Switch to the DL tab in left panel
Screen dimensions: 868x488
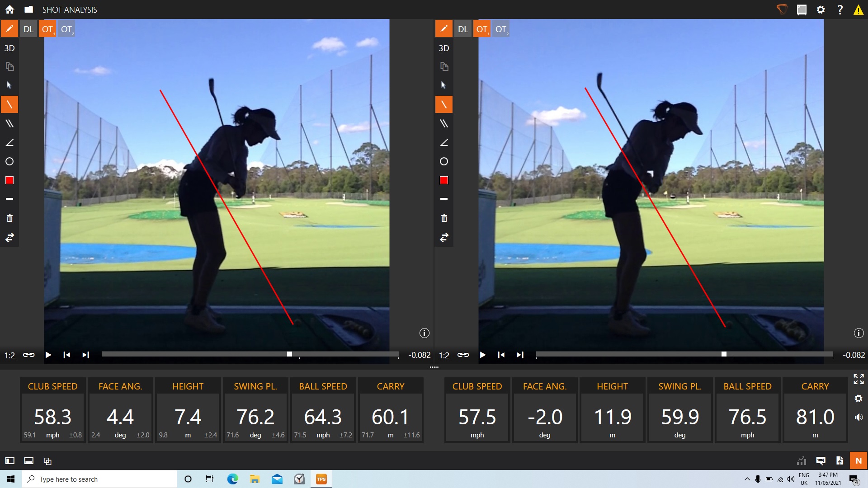tap(28, 29)
